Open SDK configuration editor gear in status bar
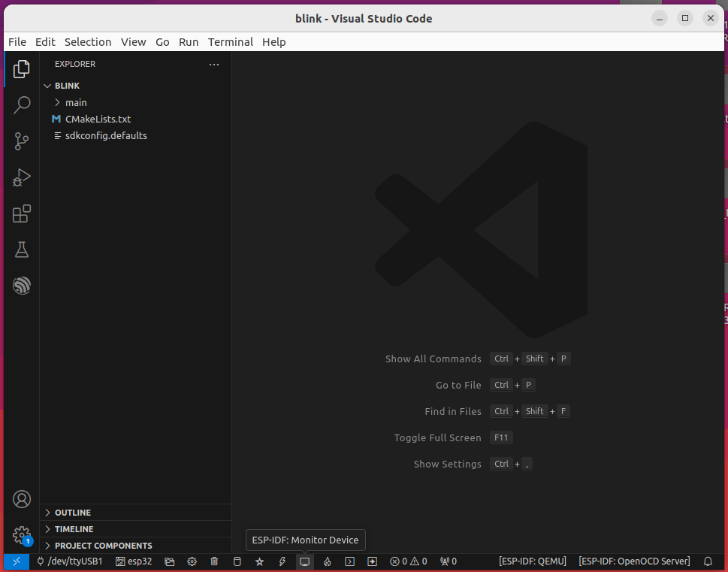This screenshot has width=728, height=572. [x=192, y=561]
